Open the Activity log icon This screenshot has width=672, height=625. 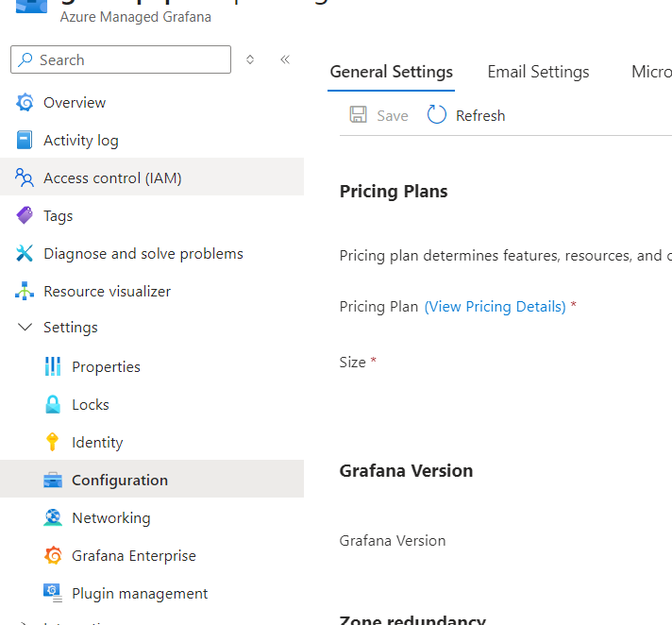(x=25, y=141)
